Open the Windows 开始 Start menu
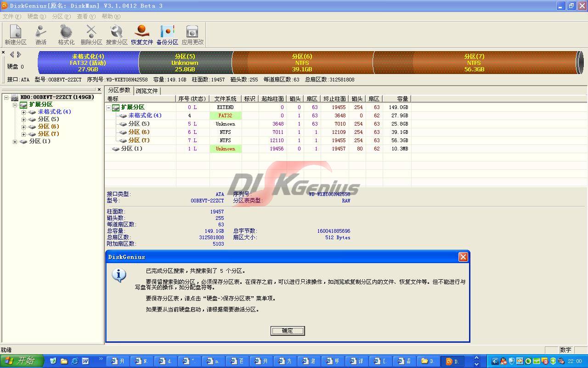 tap(22, 361)
